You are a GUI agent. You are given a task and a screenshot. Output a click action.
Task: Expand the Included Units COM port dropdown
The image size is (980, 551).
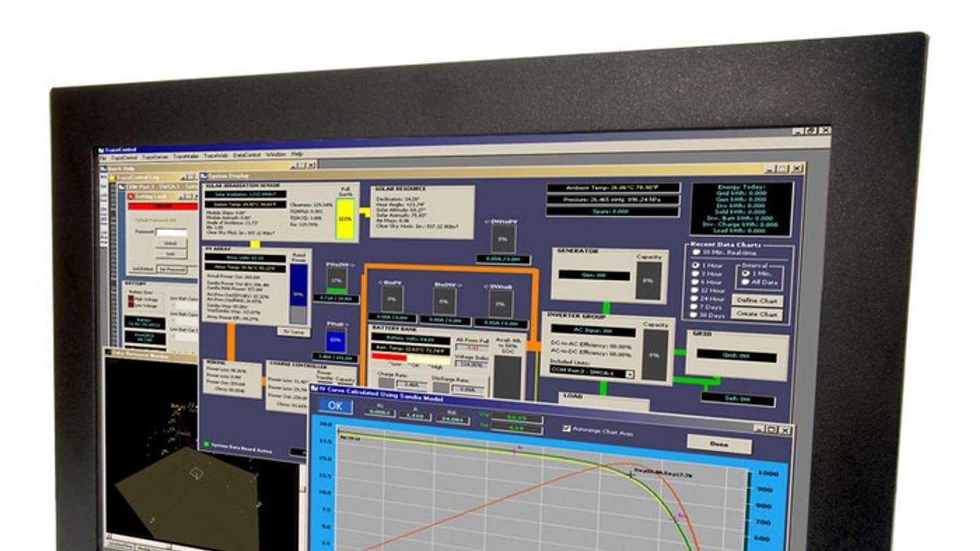(629, 374)
